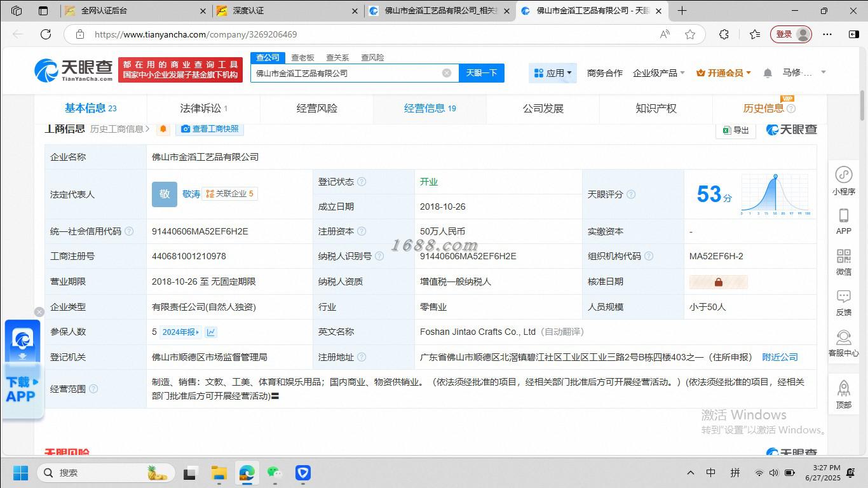Select the 查老板 search tab

(x=302, y=58)
